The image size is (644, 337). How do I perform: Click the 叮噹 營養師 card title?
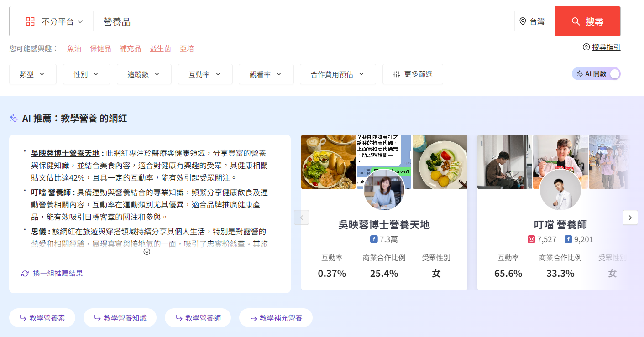[560, 225]
